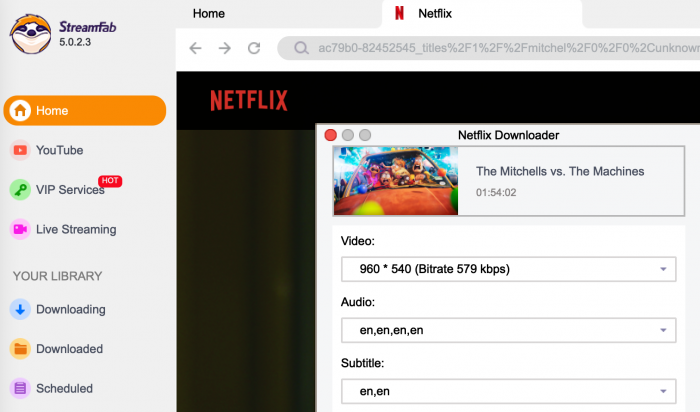700x412 pixels.
Task: Go to Scheduled library section
Action: click(64, 388)
